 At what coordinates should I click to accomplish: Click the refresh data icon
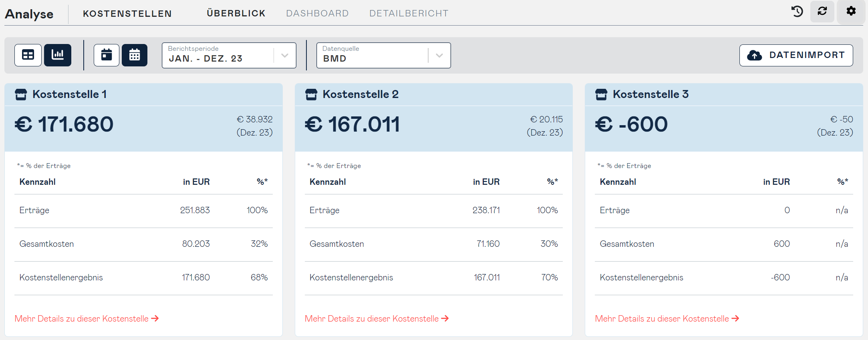click(822, 11)
